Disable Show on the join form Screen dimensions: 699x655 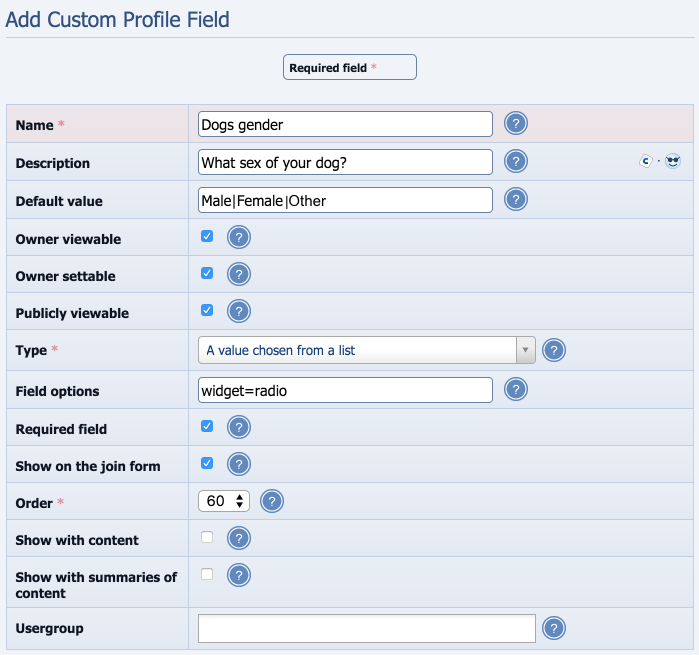(x=207, y=463)
